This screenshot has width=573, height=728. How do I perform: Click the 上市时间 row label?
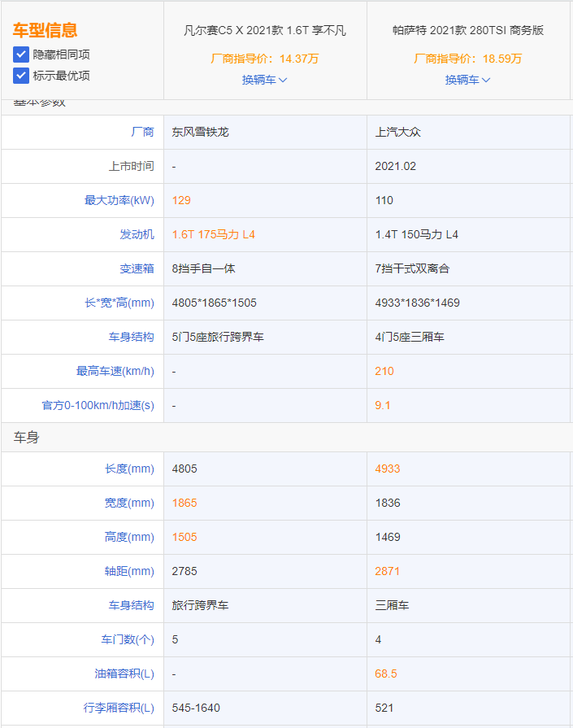132,166
